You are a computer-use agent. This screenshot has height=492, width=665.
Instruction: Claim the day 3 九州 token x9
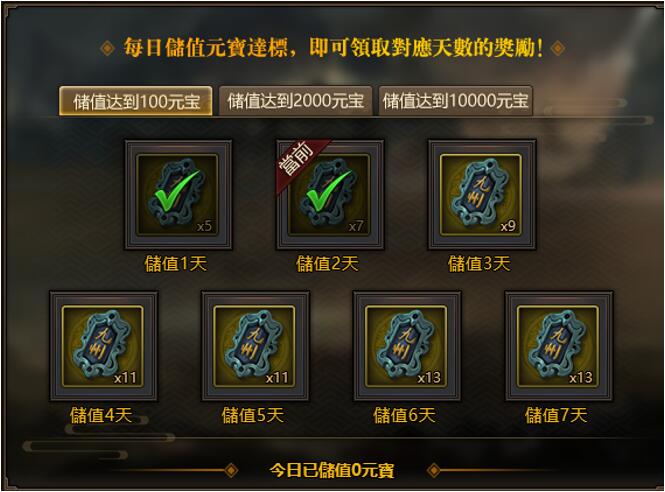[482, 195]
